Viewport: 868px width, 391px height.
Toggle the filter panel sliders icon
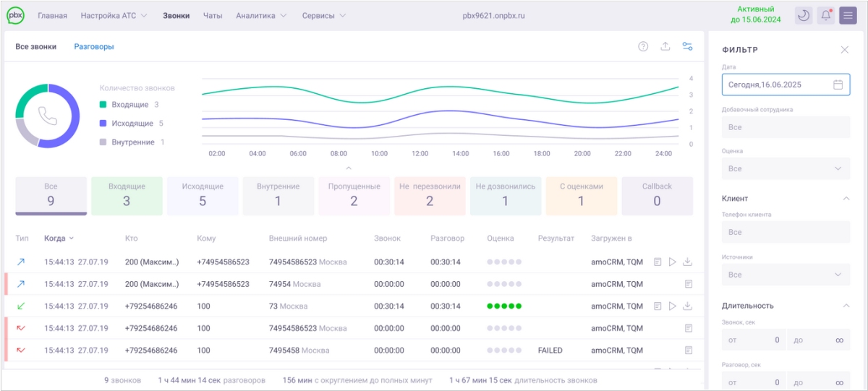(x=687, y=46)
